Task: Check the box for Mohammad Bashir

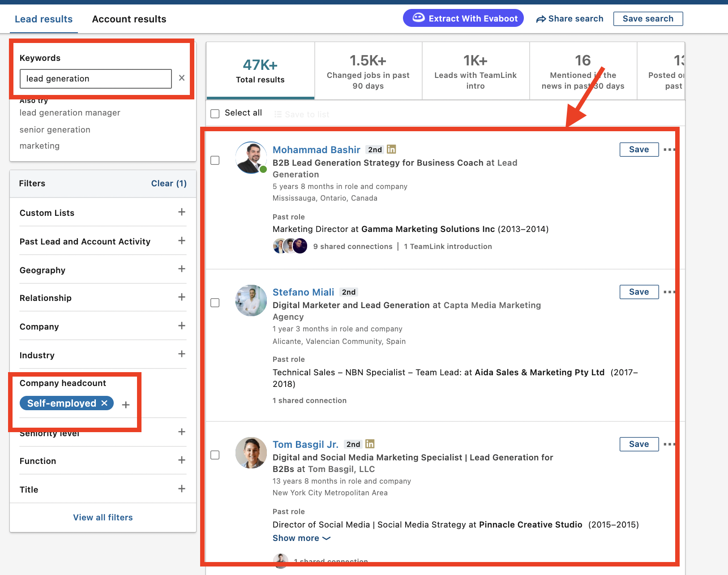Action: coord(215,160)
